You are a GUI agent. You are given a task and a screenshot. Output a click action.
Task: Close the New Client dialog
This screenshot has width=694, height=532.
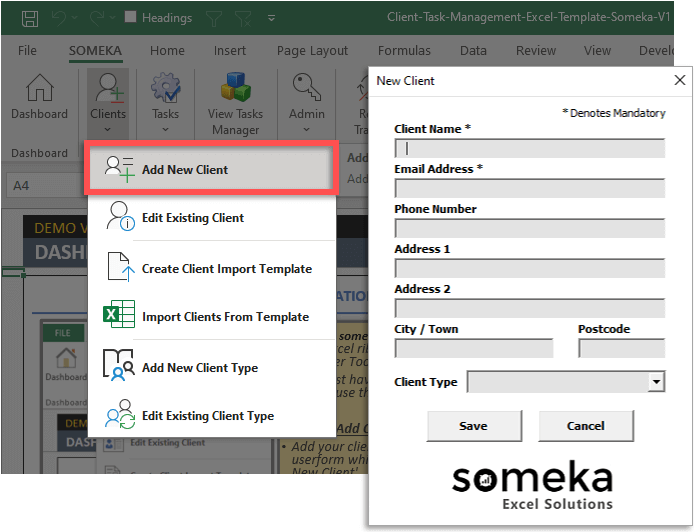pyautogui.click(x=680, y=80)
